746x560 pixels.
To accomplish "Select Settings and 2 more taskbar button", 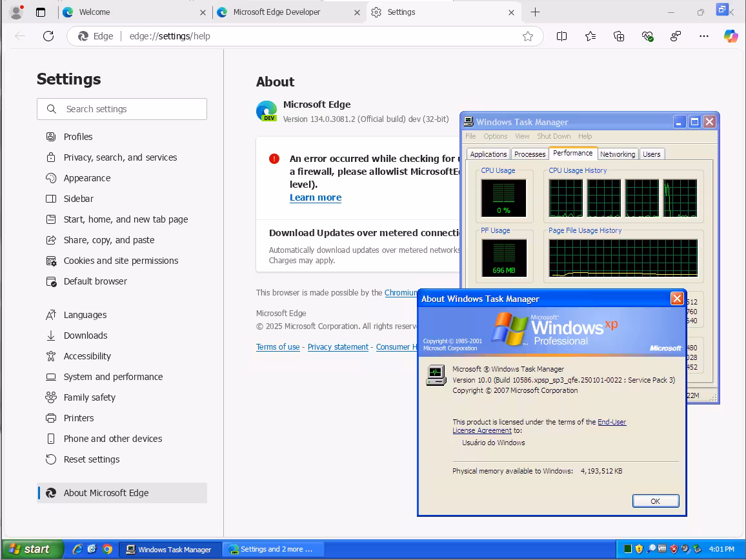I will [272, 550].
